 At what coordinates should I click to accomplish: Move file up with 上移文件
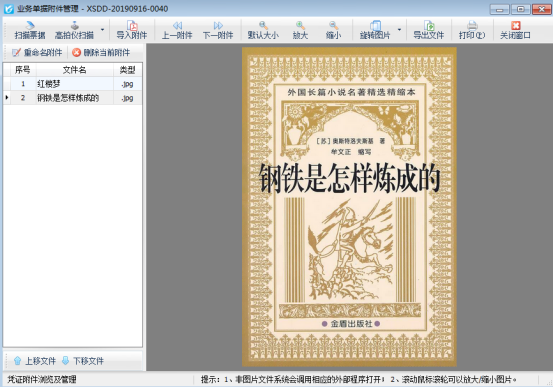pos(35,361)
